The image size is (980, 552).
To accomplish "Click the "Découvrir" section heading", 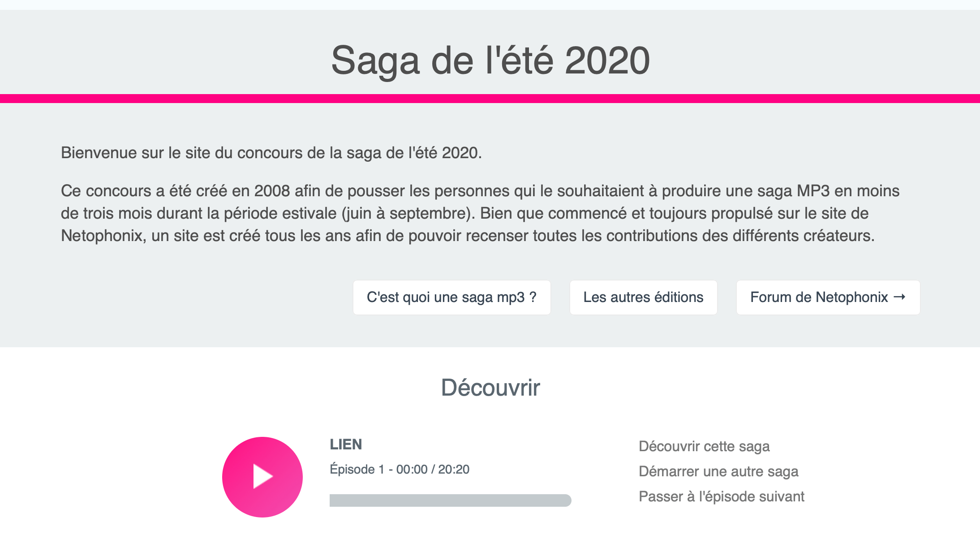I will (x=490, y=388).
